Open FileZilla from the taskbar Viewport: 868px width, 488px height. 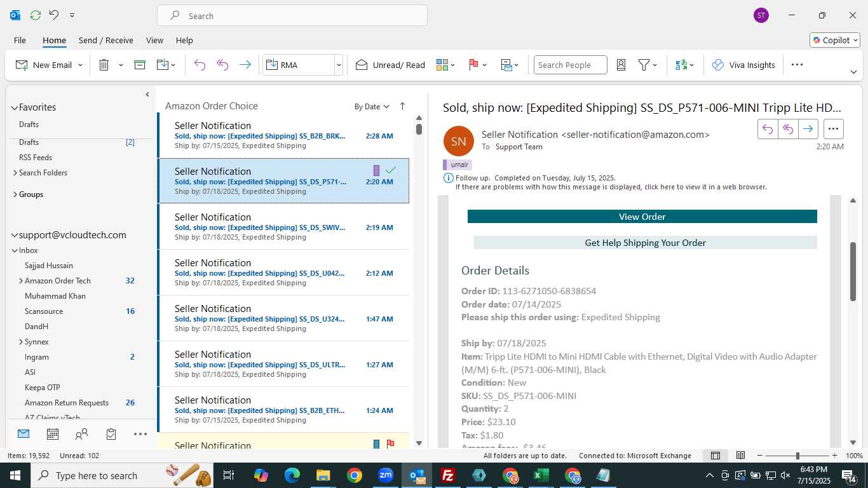(448, 475)
